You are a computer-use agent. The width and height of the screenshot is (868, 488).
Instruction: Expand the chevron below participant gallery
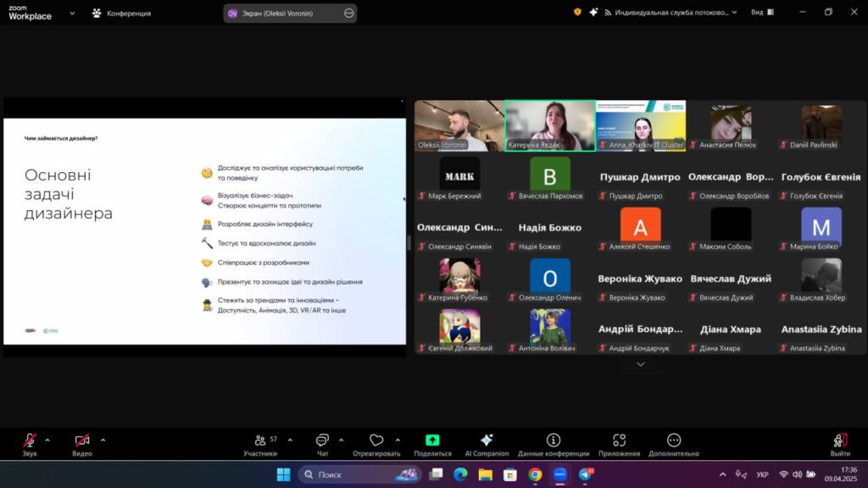(640, 364)
